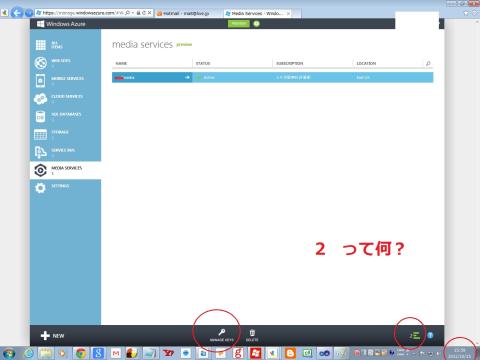This screenshot has width=480, height=360.
Task: Open the orange Blogger icon in taskbar
Action: coord(290,354)
